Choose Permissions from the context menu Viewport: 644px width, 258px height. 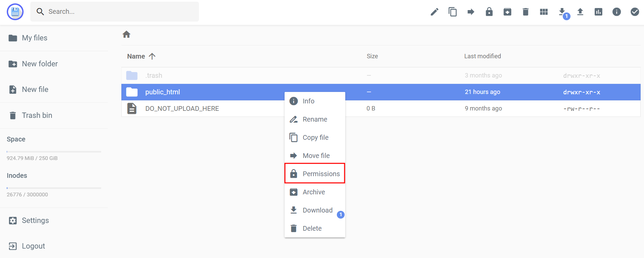[315, 174]
